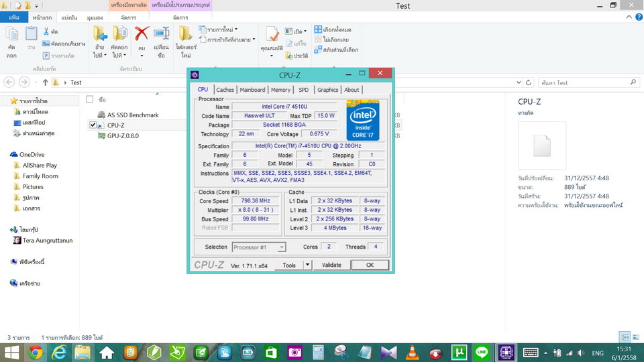
Task: Click the Validate button in CPU-Z
Action: tap(331, 265)
